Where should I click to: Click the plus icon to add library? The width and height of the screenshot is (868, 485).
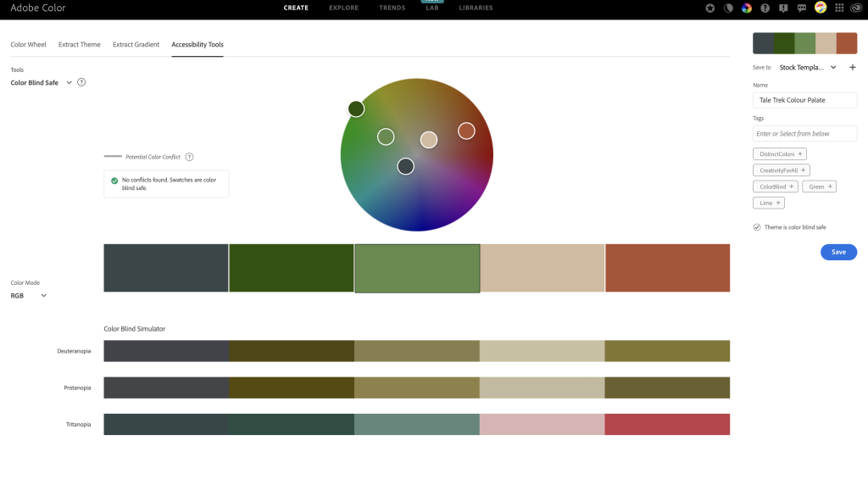click(853, 67)
